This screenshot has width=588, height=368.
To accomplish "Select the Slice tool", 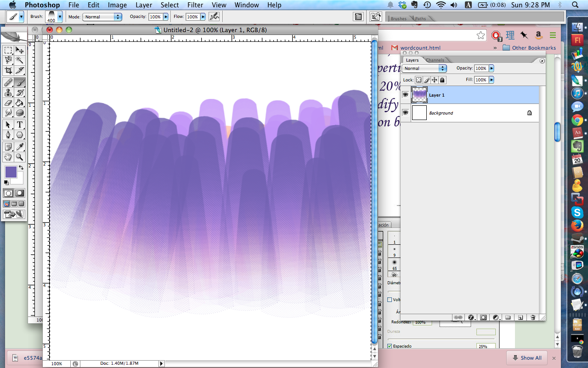I will click(x=20, y=70).
